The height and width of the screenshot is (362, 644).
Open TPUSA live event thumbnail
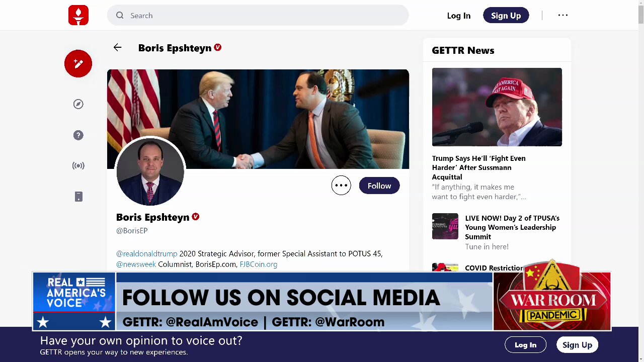pos(445,226)
